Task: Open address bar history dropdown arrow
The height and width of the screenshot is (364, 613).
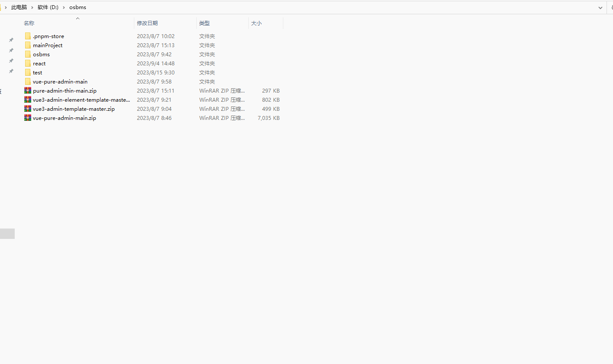Action: [x=600, y=7]
